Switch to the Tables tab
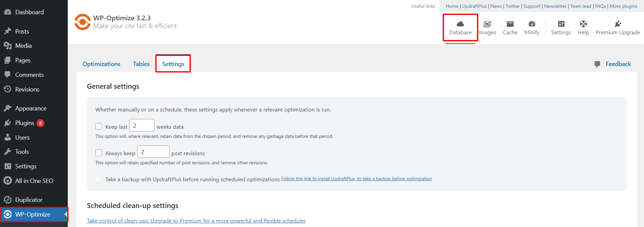 (141, 64)
